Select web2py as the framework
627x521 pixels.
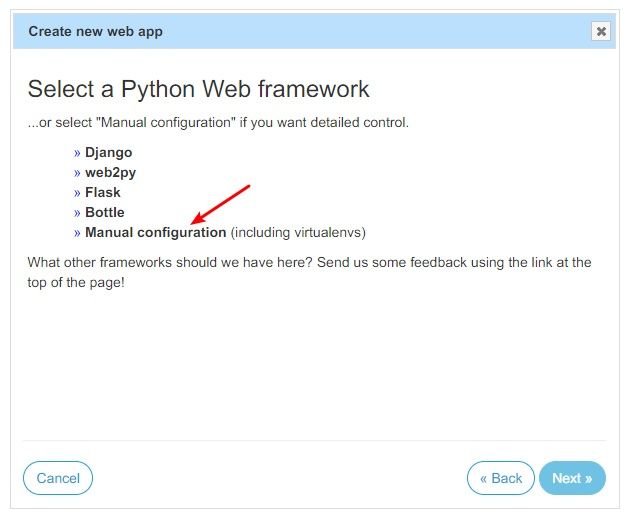(110, 173)
